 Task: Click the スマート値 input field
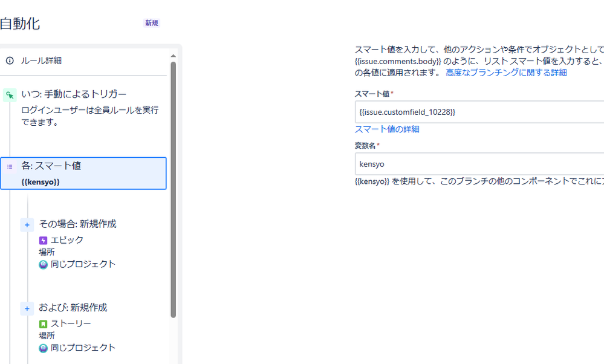(x=479, y=112)
